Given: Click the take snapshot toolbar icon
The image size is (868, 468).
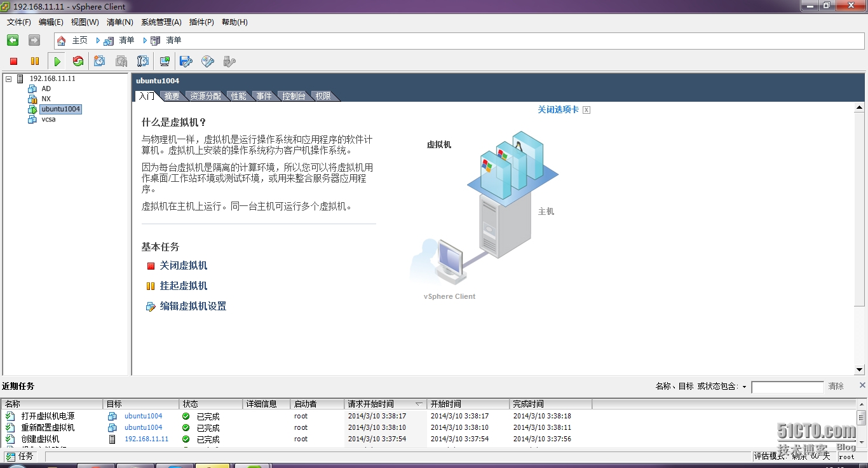Looking at the screenshot, I should tap(100, 61).
